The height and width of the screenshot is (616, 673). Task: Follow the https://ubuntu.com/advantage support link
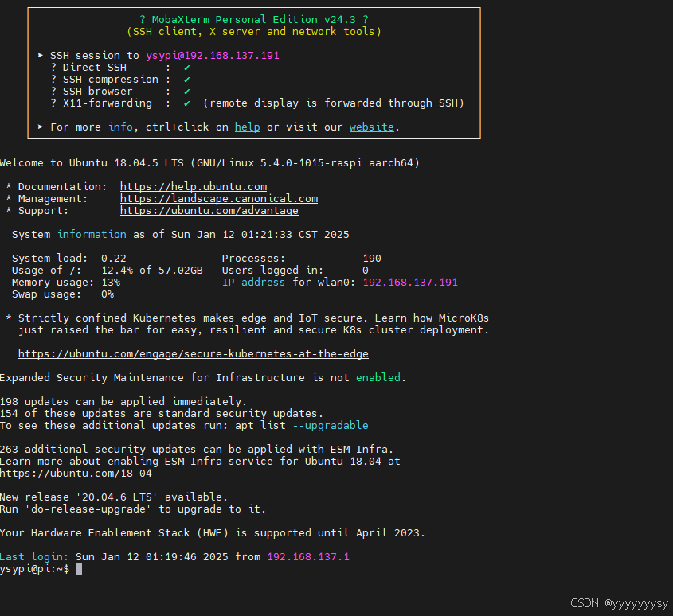[x=209, y=211]
